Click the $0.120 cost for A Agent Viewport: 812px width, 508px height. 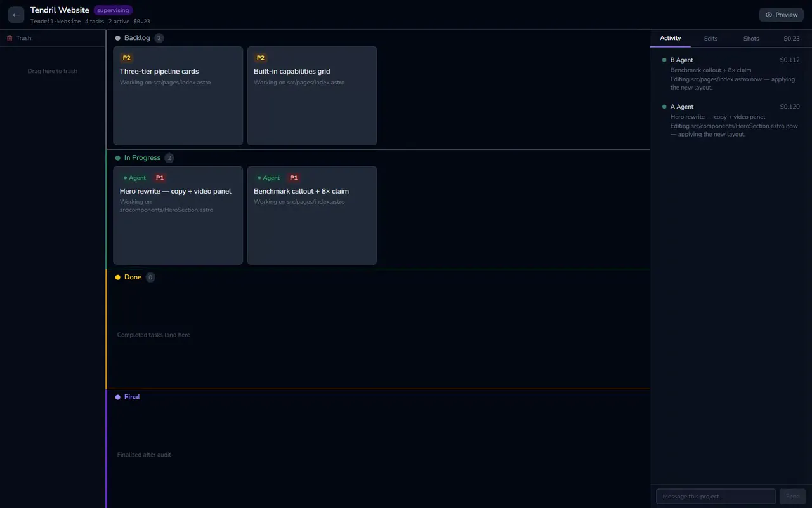click(790, 107)
